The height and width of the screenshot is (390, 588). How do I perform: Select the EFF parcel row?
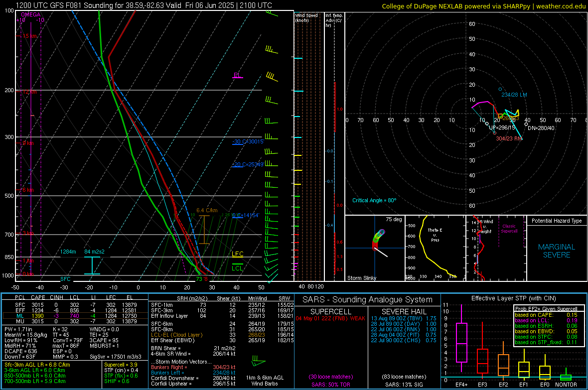76,310
